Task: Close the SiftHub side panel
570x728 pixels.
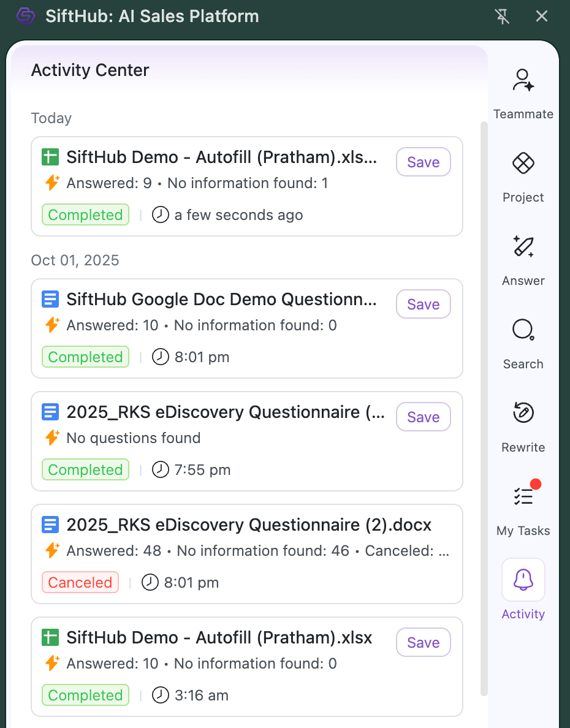Action: [x=542, y=17]
